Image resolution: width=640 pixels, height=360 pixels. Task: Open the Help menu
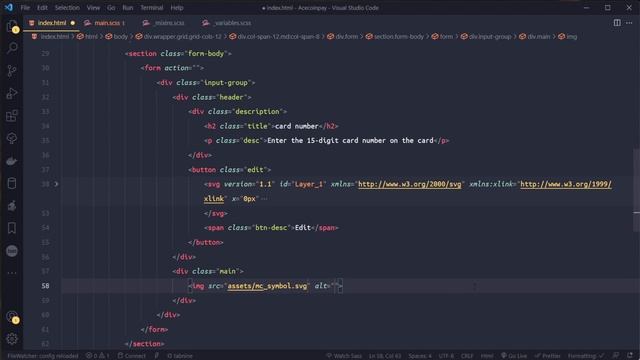177,8
